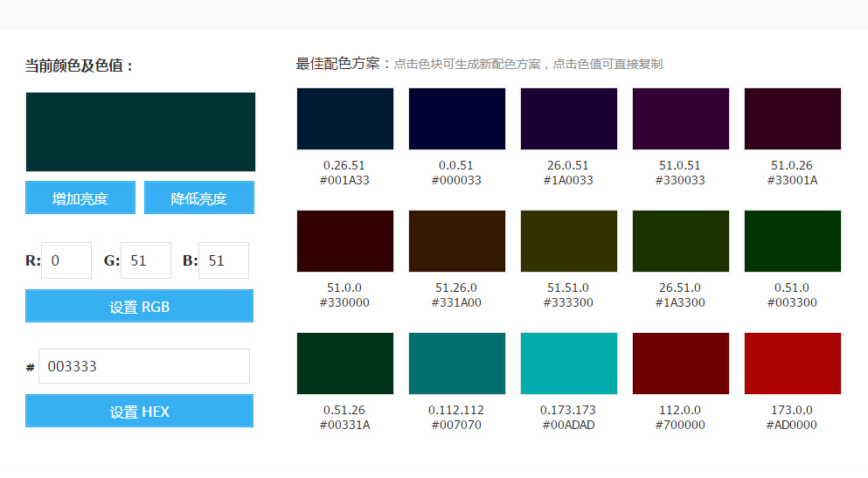
Task: Click the hex code input containing 003333
Action: (x=144, y=366)
